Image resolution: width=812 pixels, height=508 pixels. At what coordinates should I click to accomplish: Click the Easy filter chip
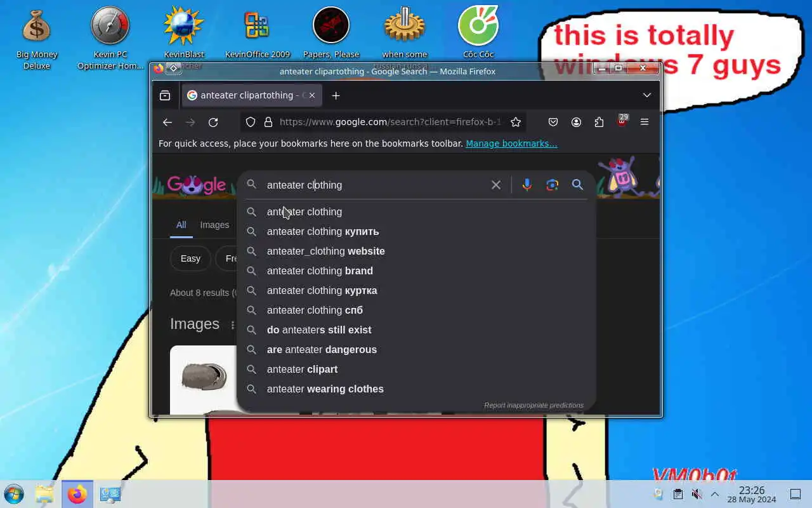tap(190, 258)
